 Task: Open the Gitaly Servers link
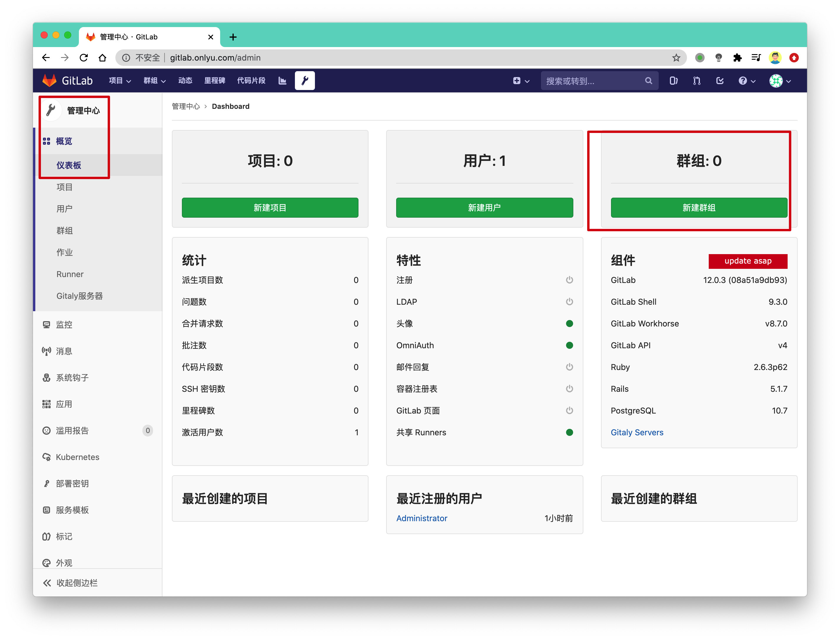tap(637, 432)
